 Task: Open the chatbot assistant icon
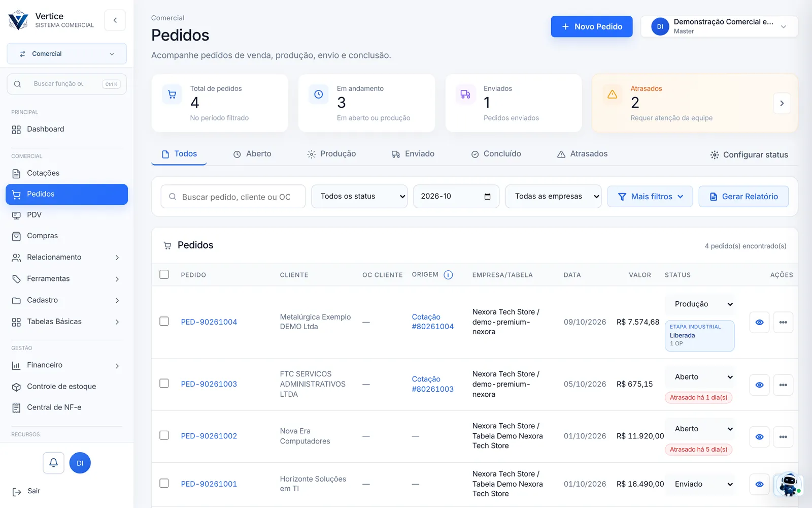click(x=789, y=484)
